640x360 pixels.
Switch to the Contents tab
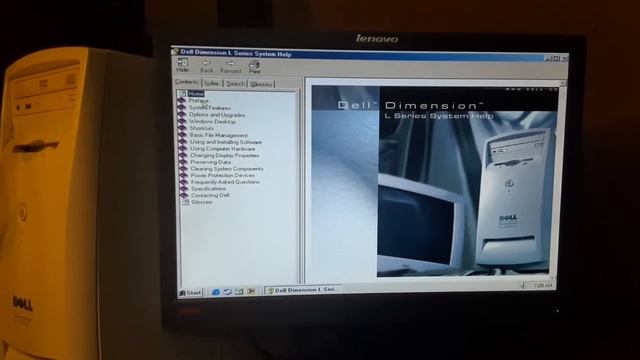click(187, 82)
